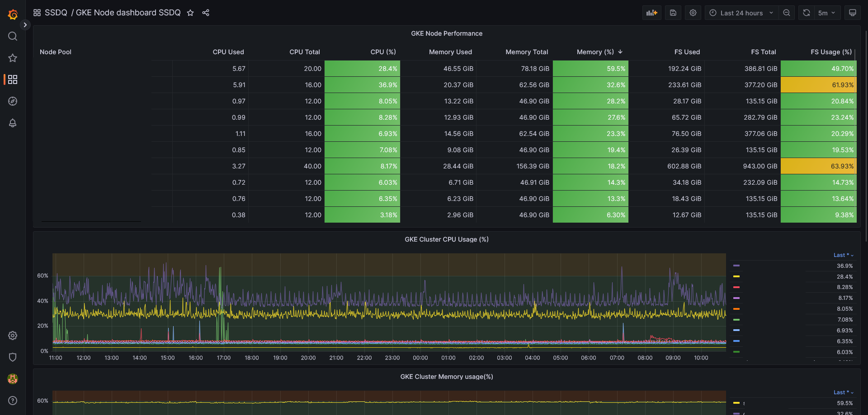Sort table by Memory (%) column
Image resolution: width=868 pixels, height=415 pixels.
(595, 52)
